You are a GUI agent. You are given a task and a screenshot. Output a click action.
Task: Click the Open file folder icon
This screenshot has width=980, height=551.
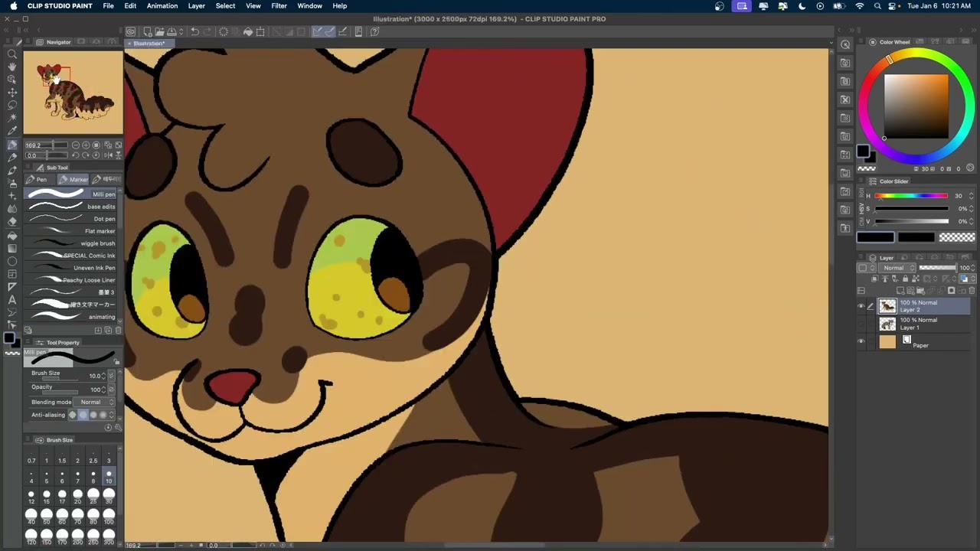(159, 31)
